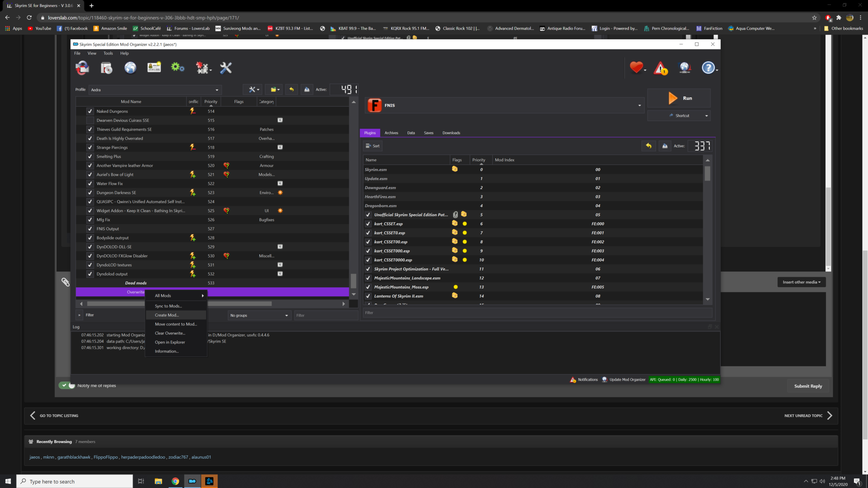The height and width of the screenshot is (488, 868).
Task: Open the No groups dropdown
Action: point(259,315)
